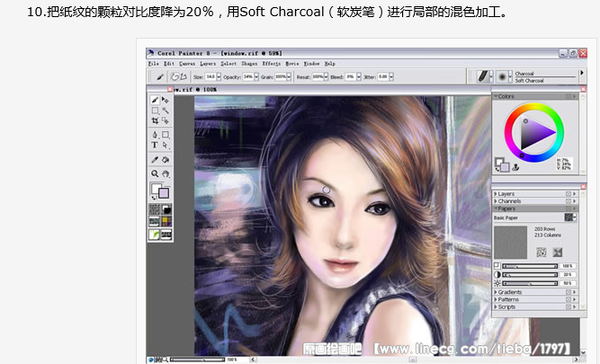
Task: Open the Window menu
Action: click(311, 64)
